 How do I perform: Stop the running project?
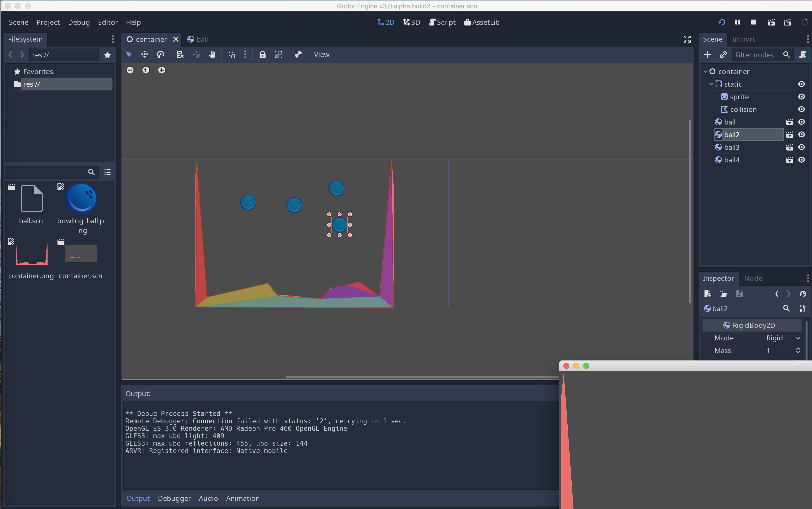754,22
